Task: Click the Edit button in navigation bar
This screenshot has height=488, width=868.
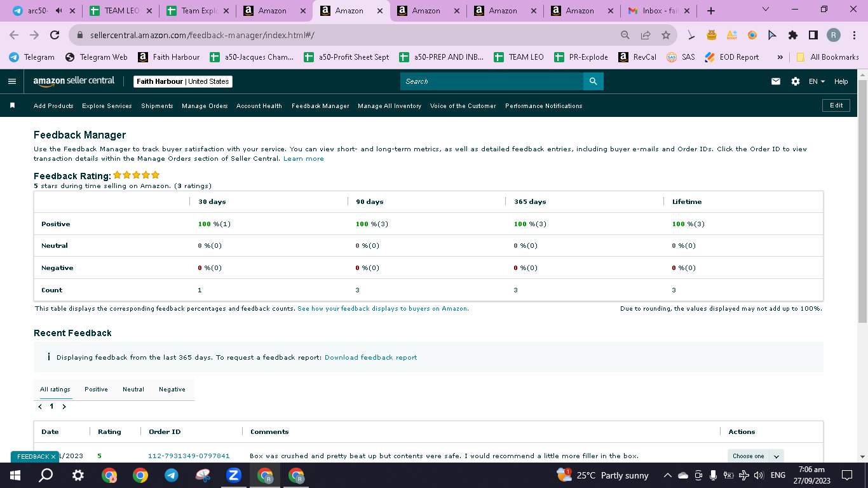Action: (x=836, y=105)
